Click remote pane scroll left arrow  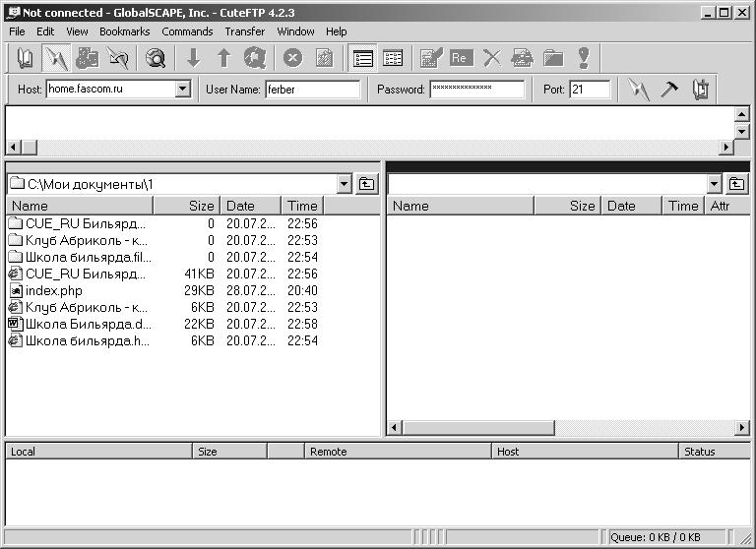point(395,428)
